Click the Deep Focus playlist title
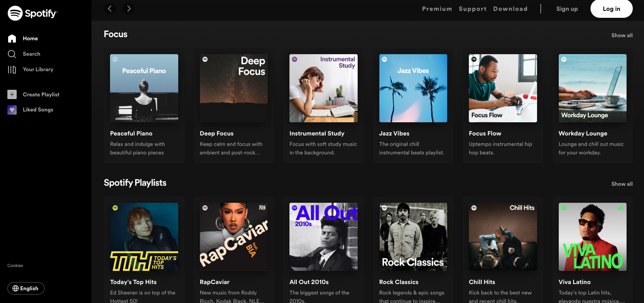644x303 pixels. point(217,133)
